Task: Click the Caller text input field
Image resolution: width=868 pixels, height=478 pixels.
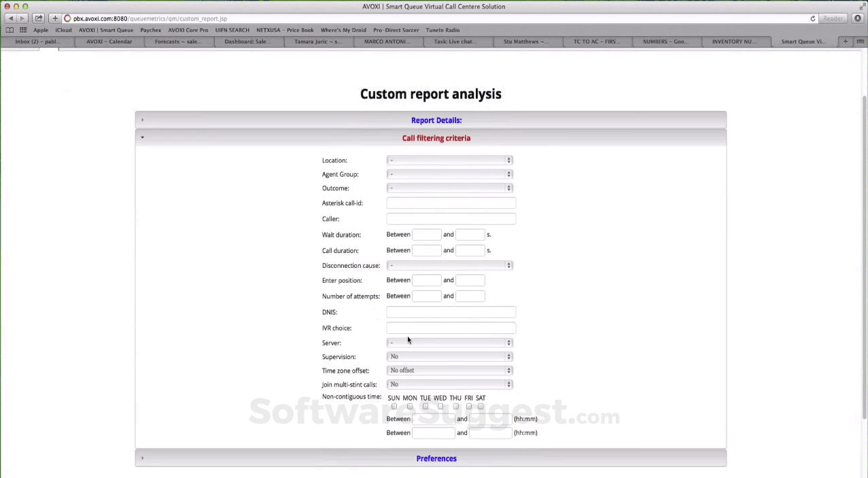Action: pos(451,219)
